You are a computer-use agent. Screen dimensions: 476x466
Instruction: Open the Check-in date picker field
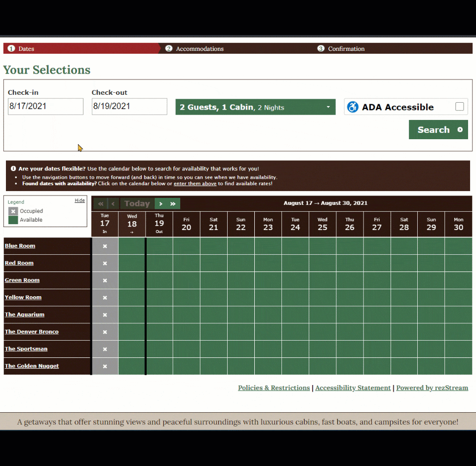click(45, 107)
